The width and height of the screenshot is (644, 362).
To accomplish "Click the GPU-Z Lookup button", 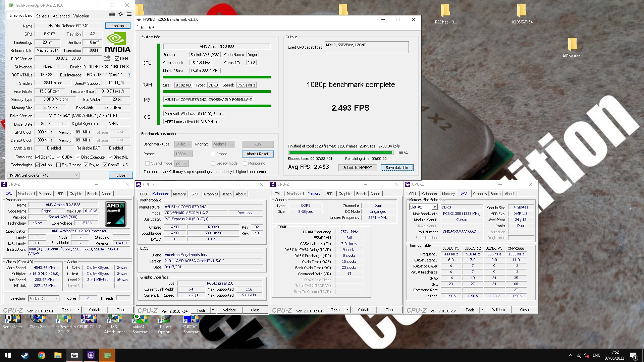I will coord(118,26).
